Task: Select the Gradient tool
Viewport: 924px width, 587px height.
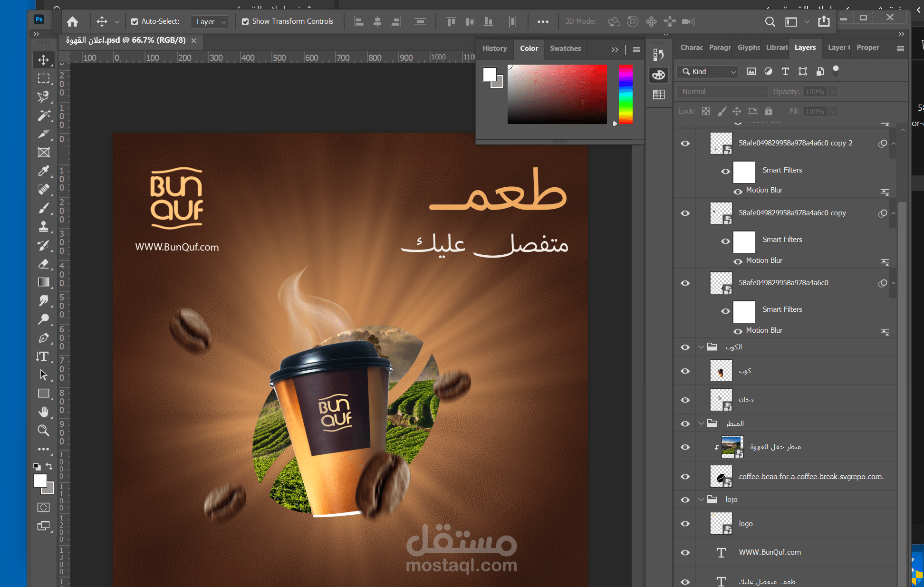Action: pos(43,282)
